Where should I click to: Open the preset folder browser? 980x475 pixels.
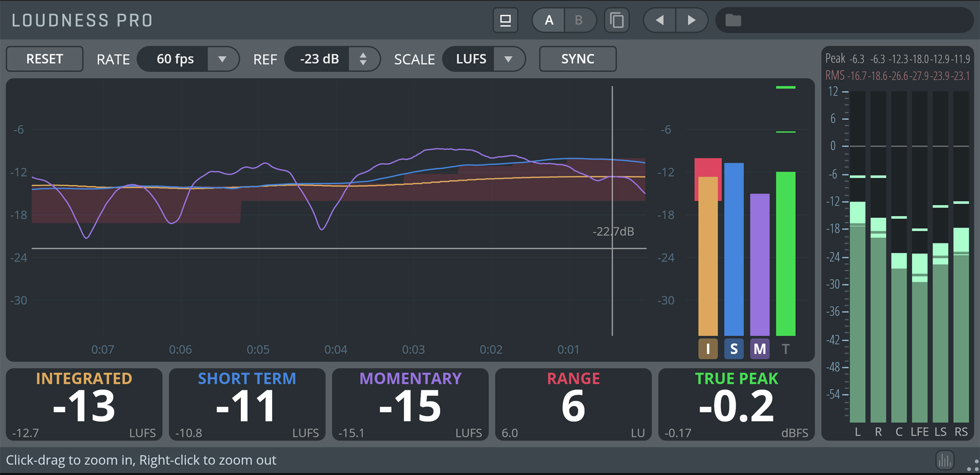click(x=733, y=20)
